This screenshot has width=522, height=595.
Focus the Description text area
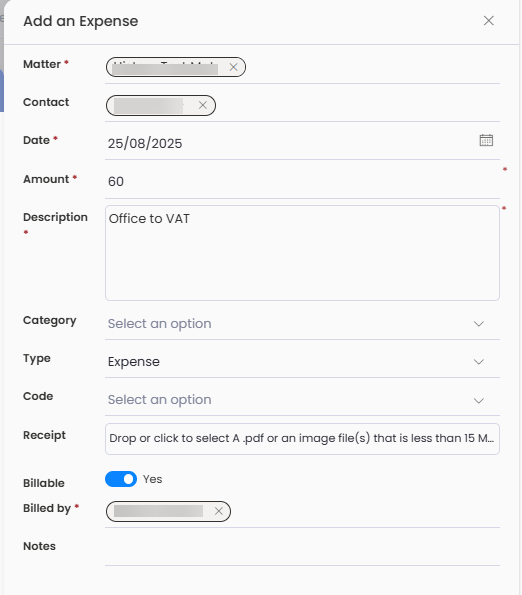(x=302, y=253)
